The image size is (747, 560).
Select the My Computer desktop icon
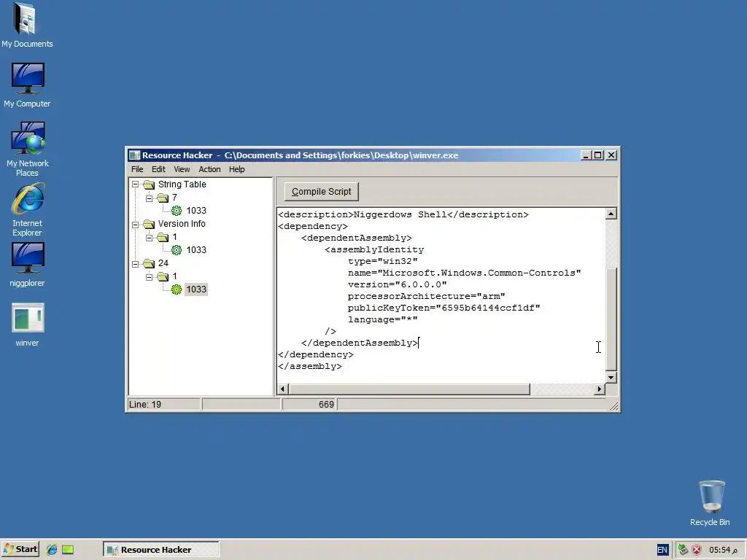(x=27, y=85)
